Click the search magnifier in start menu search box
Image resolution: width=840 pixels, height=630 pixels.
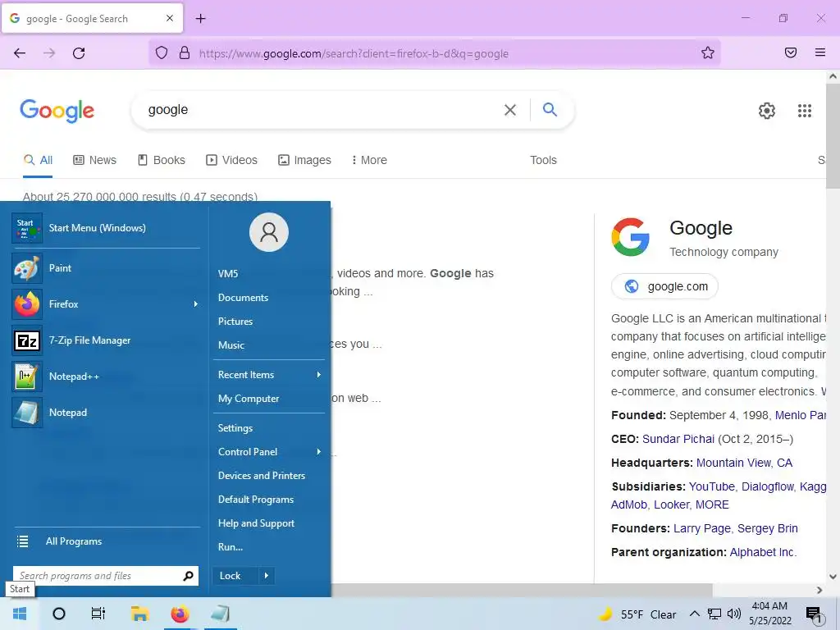click(x=188, y=576)
